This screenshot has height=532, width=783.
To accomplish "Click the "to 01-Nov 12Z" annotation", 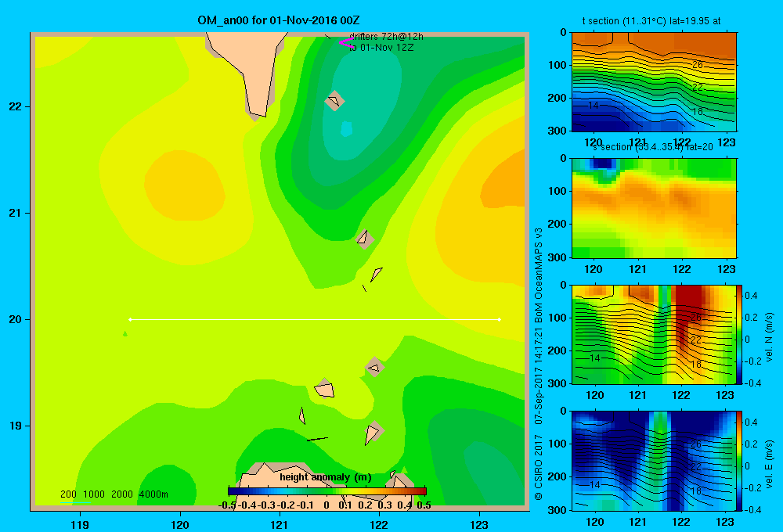I will pyautogui.click(x=381, y=48).
